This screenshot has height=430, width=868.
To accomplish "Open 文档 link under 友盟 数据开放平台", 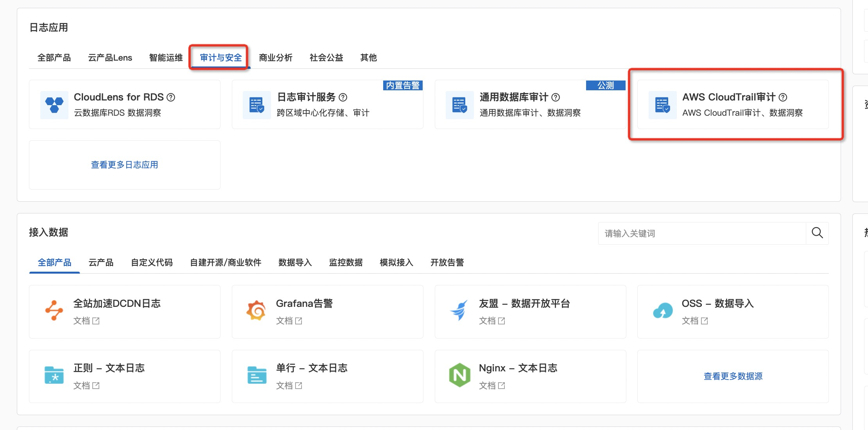I will (x=488, y=321).
